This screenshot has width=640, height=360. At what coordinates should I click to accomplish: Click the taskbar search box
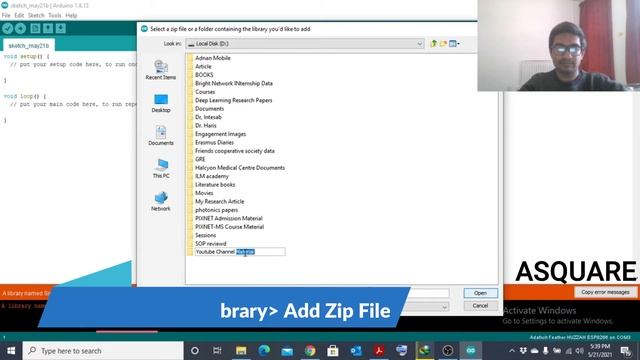103,351
